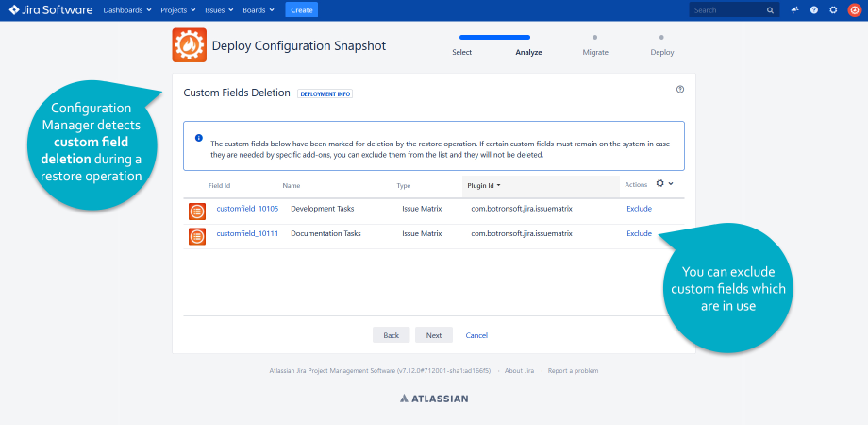The width and height of the screenshot is (868, 425).
Task: Click the Custom Fields Deletion heading
Action: point(237,93)
